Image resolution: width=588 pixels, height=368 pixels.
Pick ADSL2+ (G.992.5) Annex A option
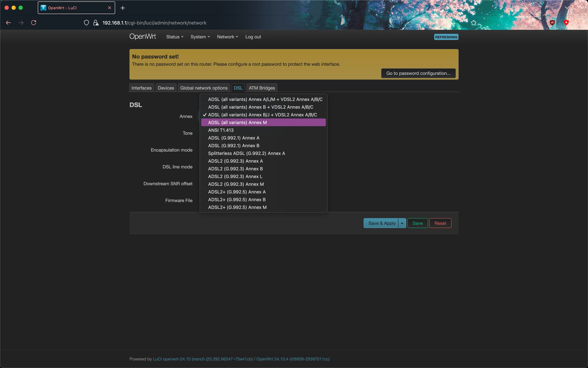click(x=237, y=192)
